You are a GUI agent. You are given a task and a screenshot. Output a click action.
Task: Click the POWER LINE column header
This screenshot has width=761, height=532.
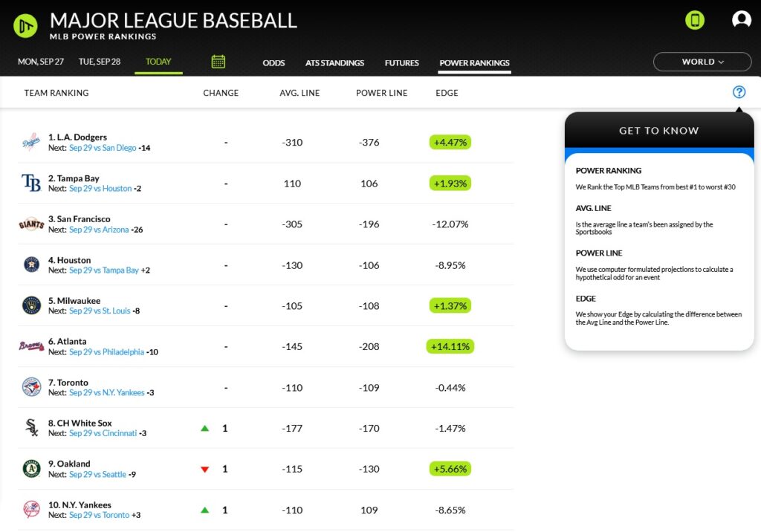[381, 93]
